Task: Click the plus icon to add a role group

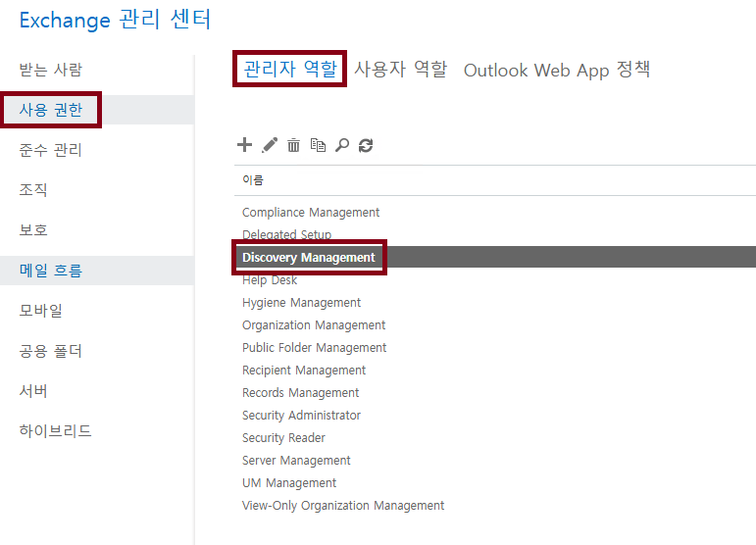Action: pos(244,144)
